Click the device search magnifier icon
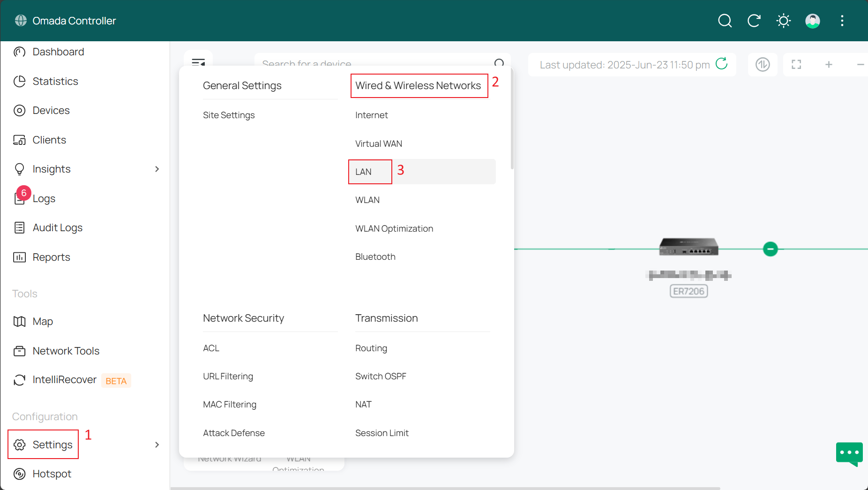The image size is (868, 490). [x=499, y=62]
